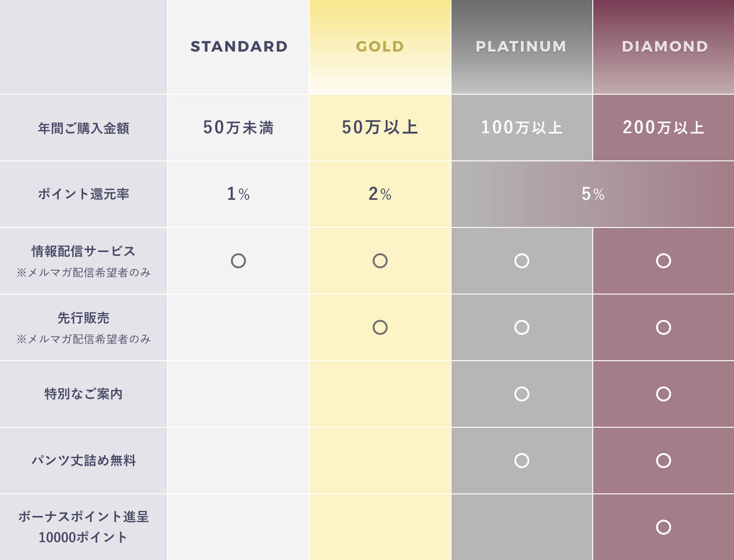Select the PLATINUM column header

click(521, 46)
